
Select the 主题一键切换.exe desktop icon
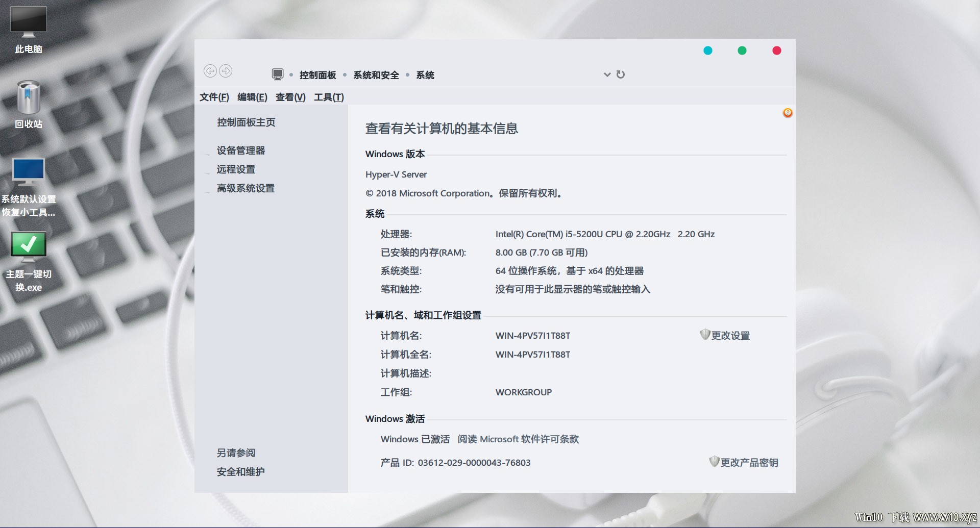pyautogui.click(x=29, y=262)
